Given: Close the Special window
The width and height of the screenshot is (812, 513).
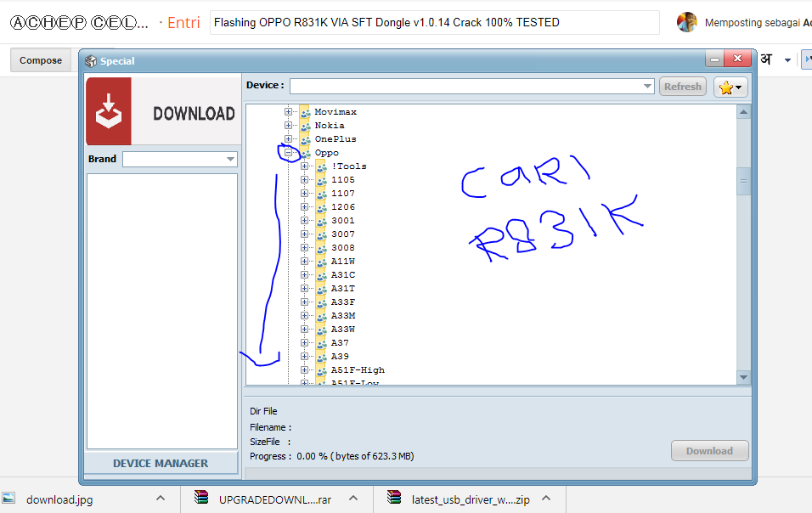Looking at the screenshot, I should coord(738,59).
